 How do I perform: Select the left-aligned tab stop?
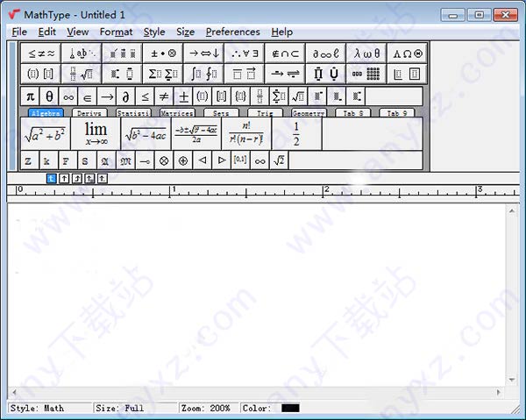52,179
